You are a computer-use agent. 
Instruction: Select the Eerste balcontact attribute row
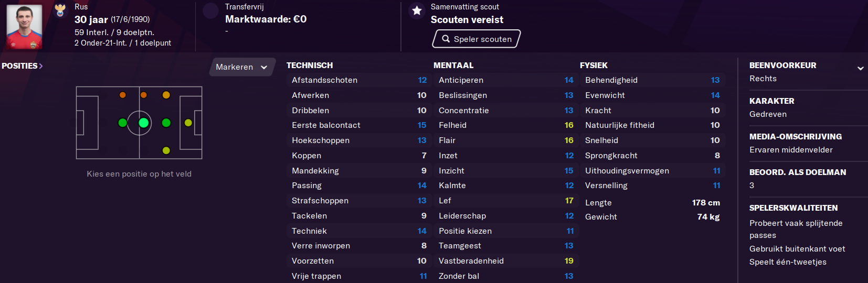pos(359,125)
